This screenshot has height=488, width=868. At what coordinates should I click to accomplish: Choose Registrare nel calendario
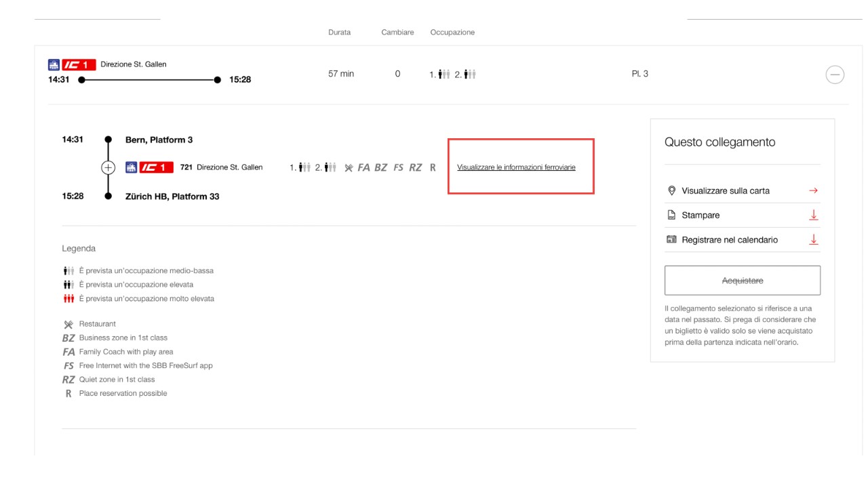(x=730, y=240)
